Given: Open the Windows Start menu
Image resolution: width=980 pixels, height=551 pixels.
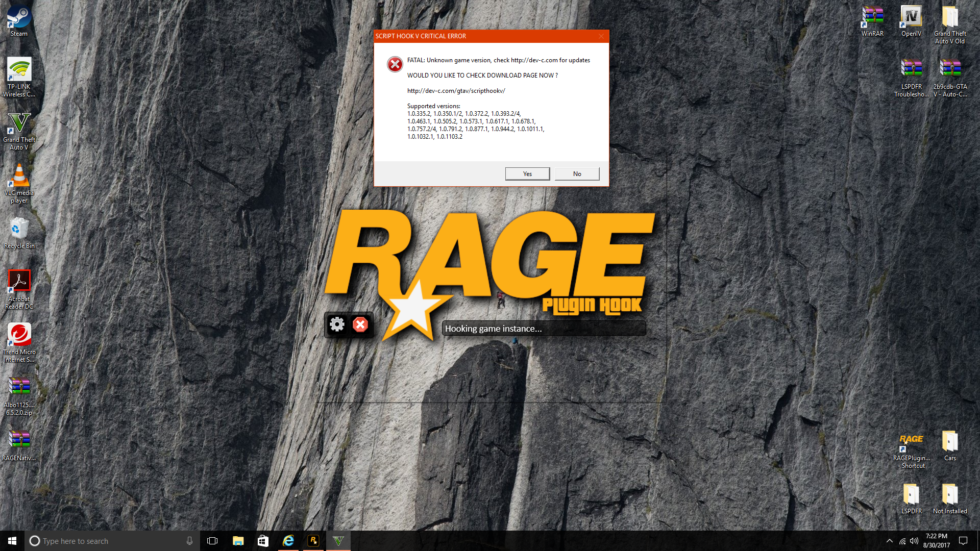Looking at the screenshot, I should coord(12,541).
